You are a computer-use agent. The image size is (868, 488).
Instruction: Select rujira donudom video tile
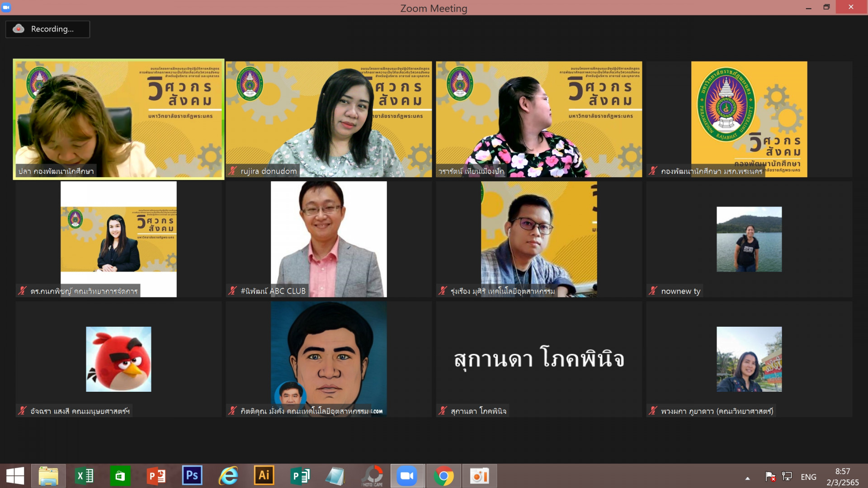[x=329, y=119]
